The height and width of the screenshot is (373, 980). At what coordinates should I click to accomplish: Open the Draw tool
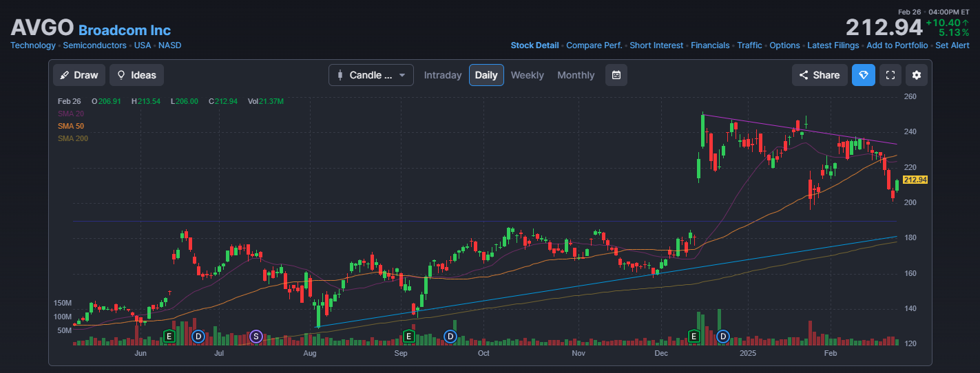pyautogui.click(x=79, y=75)
